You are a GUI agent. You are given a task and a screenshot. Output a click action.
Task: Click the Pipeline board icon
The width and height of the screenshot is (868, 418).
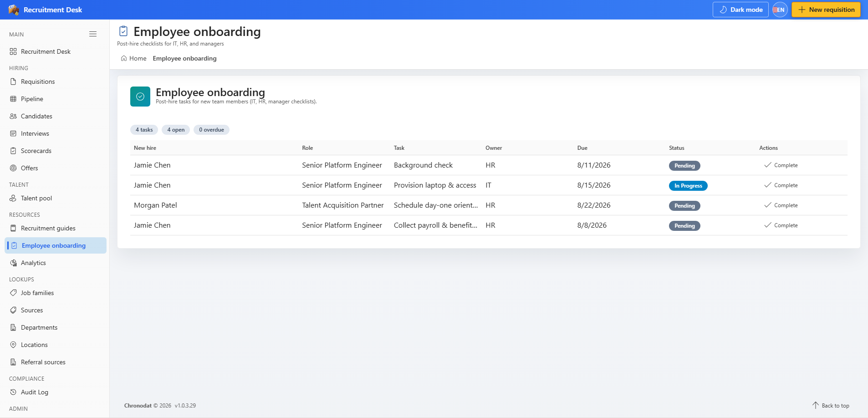pyautogui.click(x=13, y=99)
